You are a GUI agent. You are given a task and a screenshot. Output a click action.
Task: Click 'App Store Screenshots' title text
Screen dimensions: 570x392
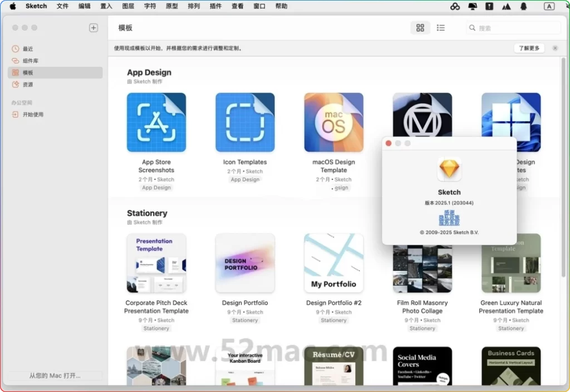156,166
